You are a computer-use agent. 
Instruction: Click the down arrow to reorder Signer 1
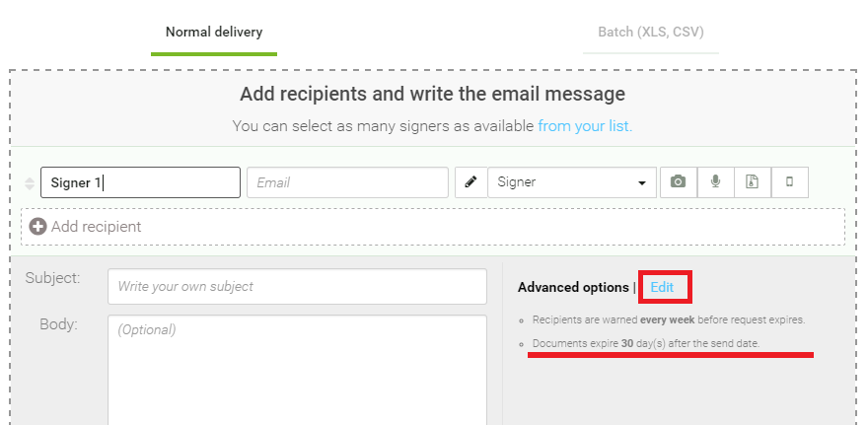point(30,187)
